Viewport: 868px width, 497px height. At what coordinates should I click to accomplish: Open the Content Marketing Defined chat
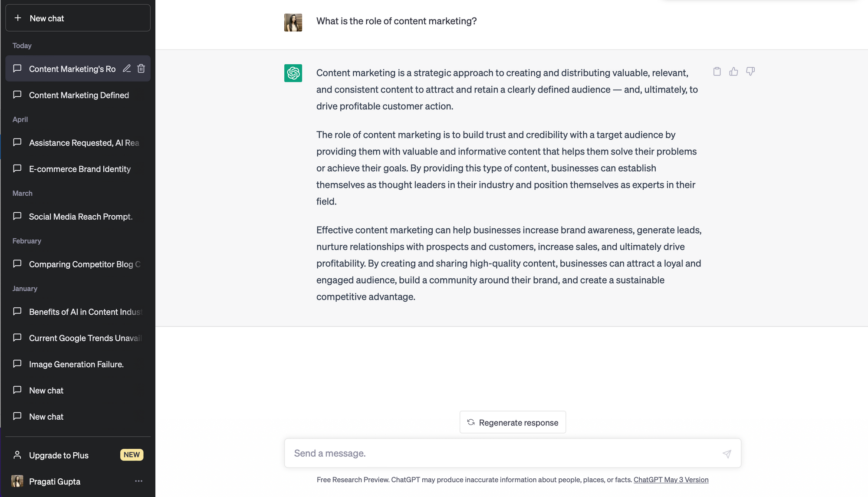pyautogui.click(x=78, y=95)
